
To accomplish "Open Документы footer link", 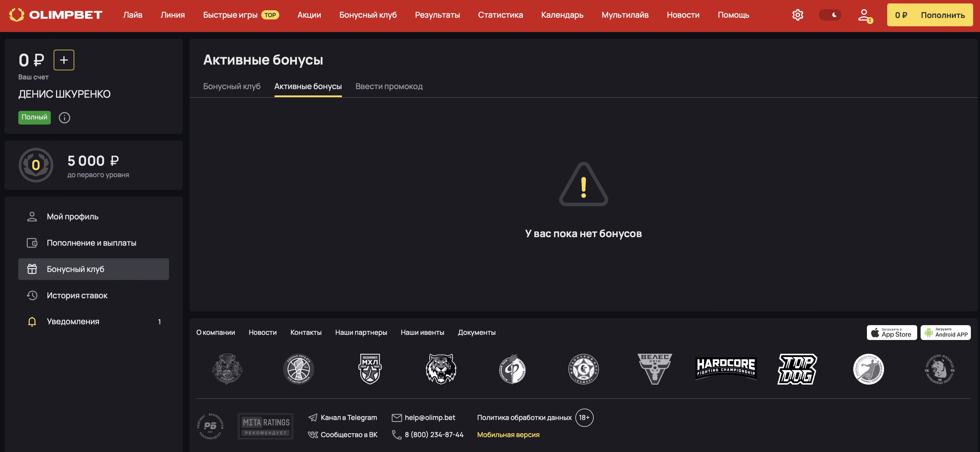I will pyautogui.click(x=477, y=333).
